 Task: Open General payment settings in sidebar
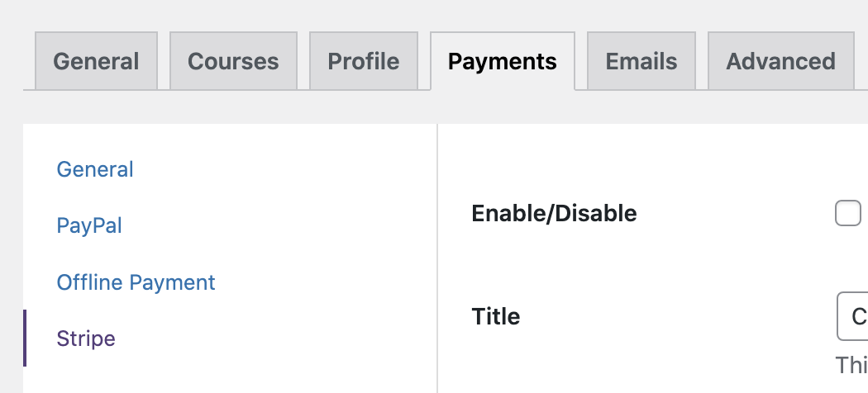coord(95,169)
